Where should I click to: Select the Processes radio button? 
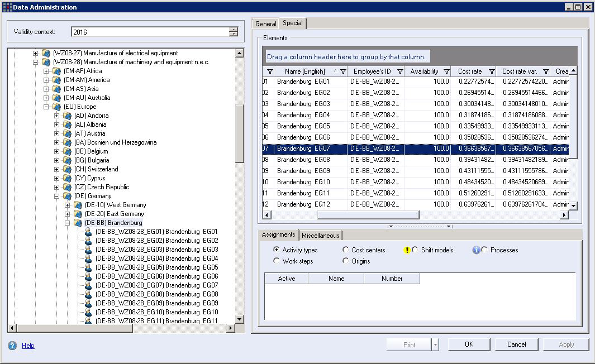(484, 250)
